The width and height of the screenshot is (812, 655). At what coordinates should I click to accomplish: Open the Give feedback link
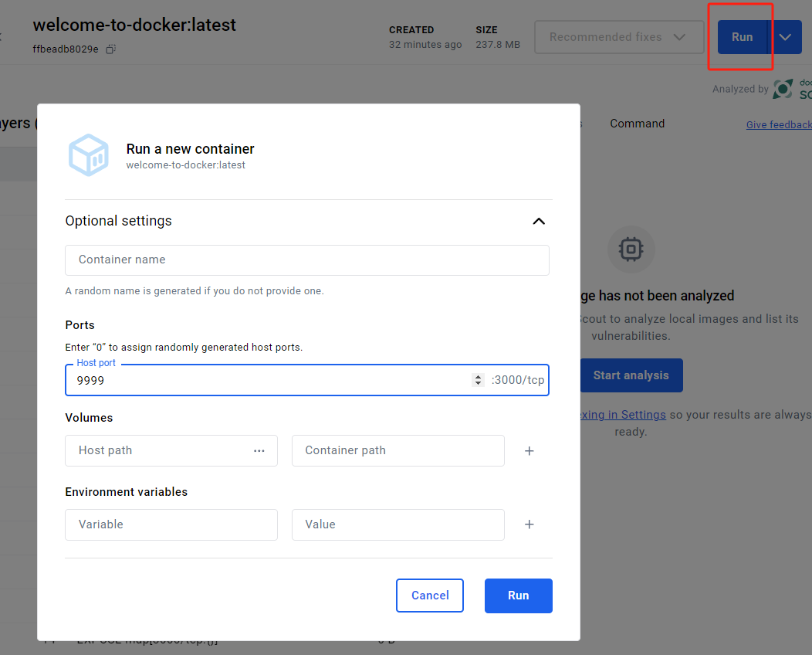778,125
